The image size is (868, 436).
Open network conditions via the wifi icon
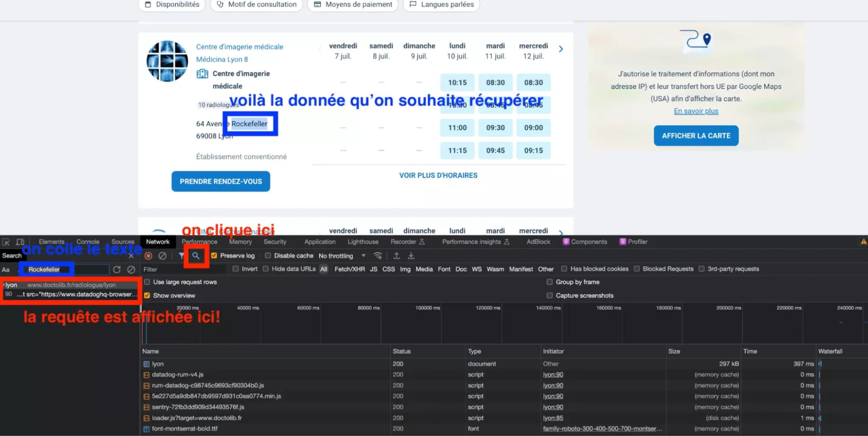378,256
